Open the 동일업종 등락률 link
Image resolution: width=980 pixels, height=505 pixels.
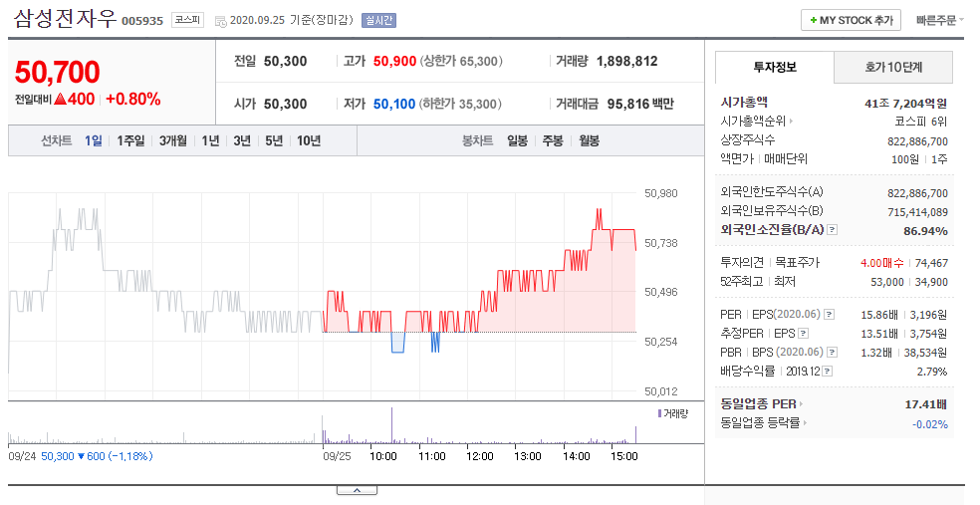point(763,422)
